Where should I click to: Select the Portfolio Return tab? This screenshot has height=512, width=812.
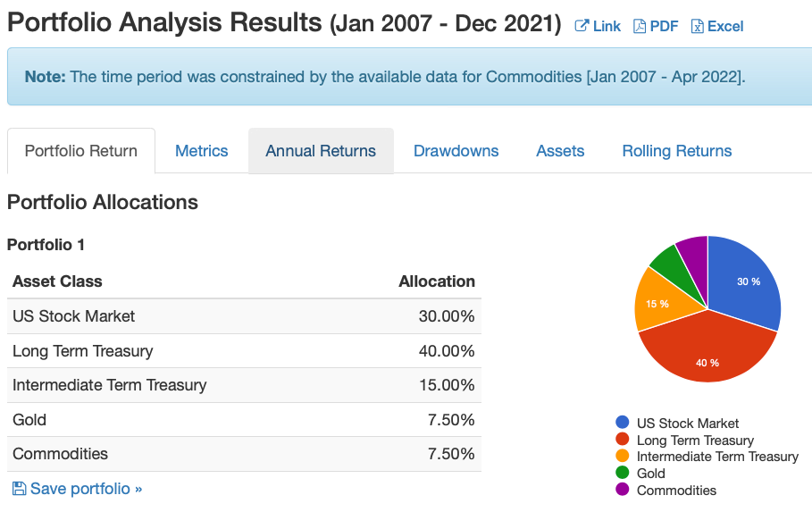(x=81, y=151)
